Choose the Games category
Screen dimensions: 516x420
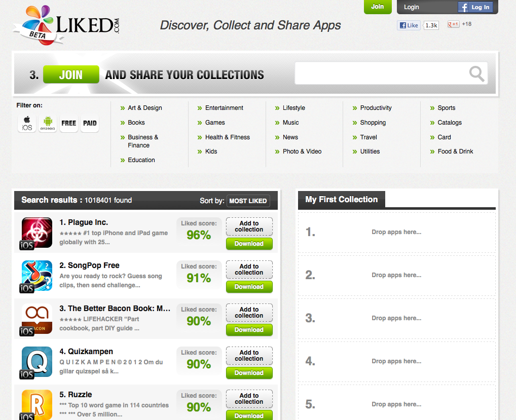[215, 123]
